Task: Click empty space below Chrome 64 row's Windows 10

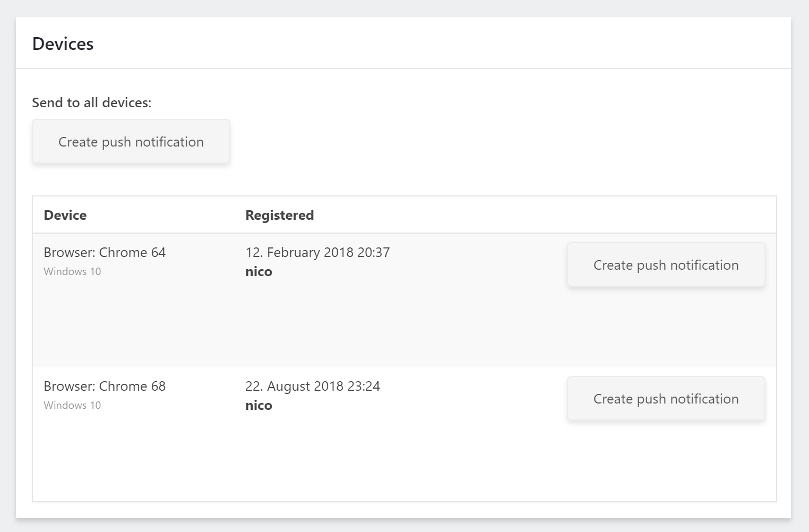Action: tap(106, 324)
